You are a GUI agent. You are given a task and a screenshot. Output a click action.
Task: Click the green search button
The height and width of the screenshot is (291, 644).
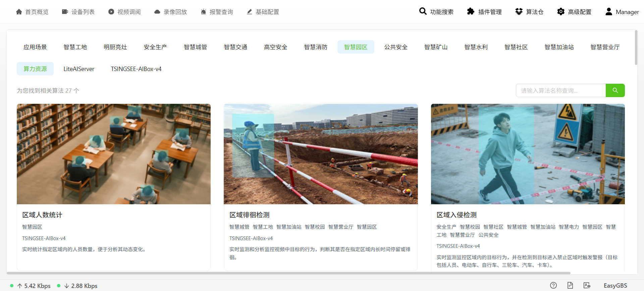[615, 90]
